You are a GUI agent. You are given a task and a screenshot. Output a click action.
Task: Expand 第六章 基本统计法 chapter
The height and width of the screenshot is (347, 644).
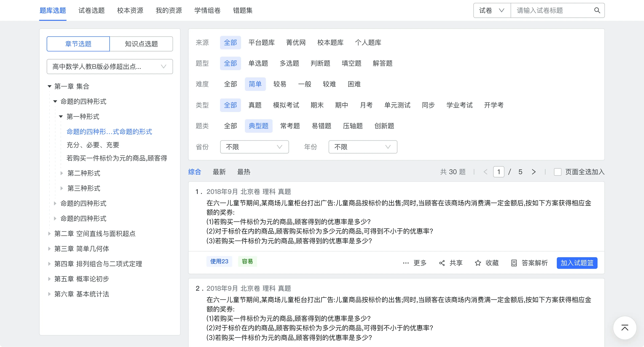click(49, 294)
